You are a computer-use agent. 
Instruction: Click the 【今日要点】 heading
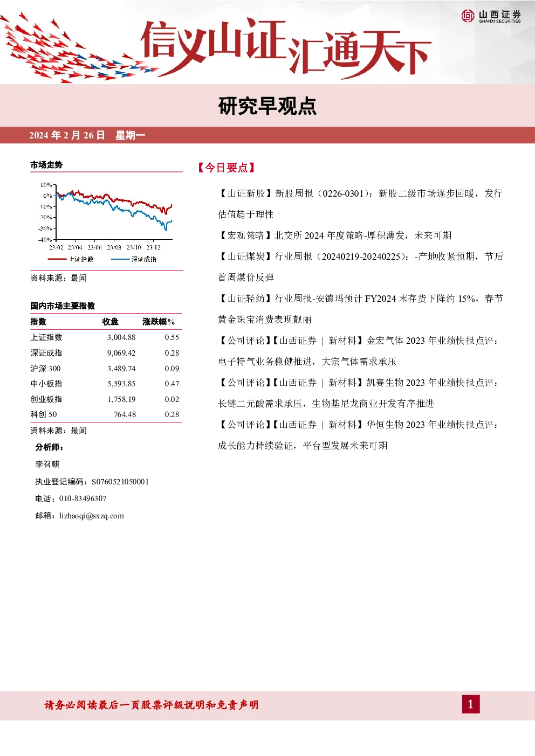click(226, 168)
